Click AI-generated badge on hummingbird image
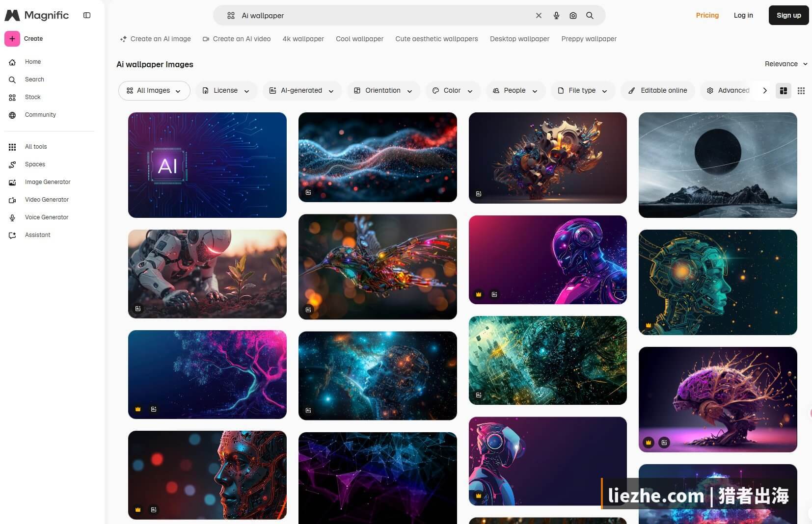Image resolution: width=812 pixels, height=524 pixels. [x=308, y=310]
